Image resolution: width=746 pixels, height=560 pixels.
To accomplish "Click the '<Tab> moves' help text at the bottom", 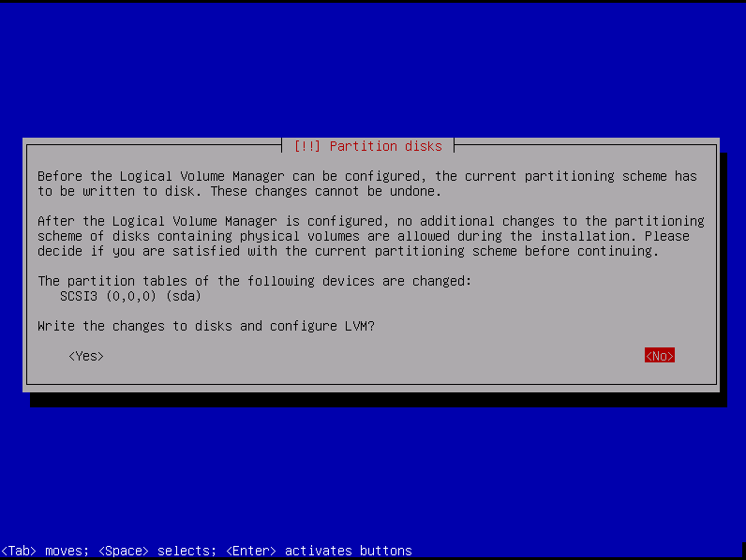I will point(45,551).
